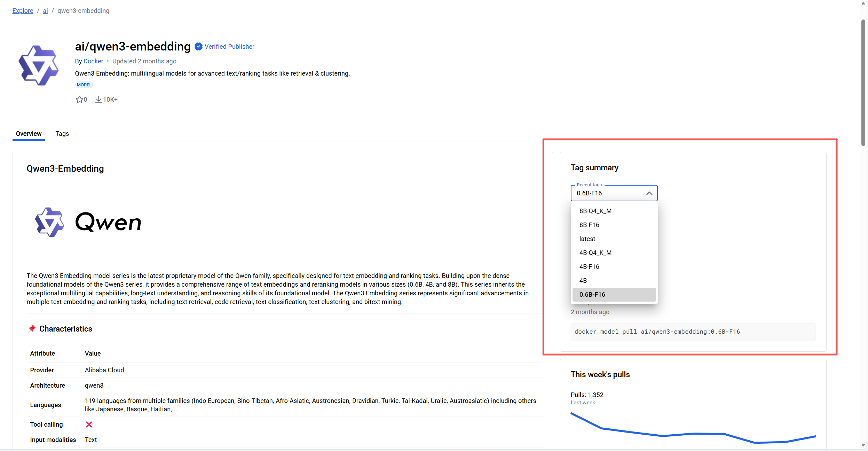Collapse the Recent tags dropdown chevron
This screenshot has height=451, width=868.
pyautogui.click(x=649, y=193)
